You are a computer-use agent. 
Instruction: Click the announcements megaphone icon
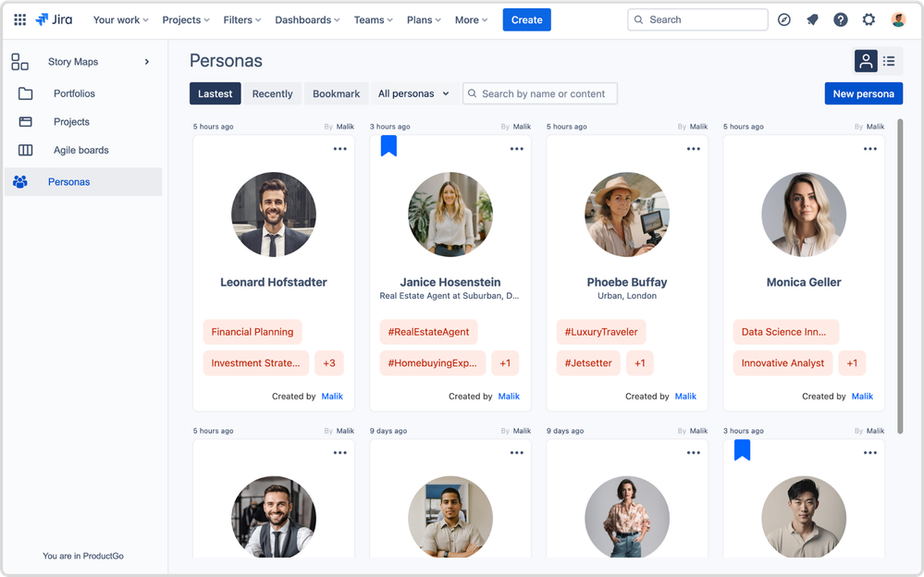(x=812, y=19)
